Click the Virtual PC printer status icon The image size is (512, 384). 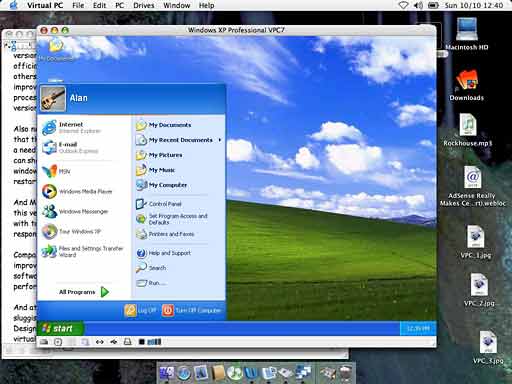(x=128, y=342)
